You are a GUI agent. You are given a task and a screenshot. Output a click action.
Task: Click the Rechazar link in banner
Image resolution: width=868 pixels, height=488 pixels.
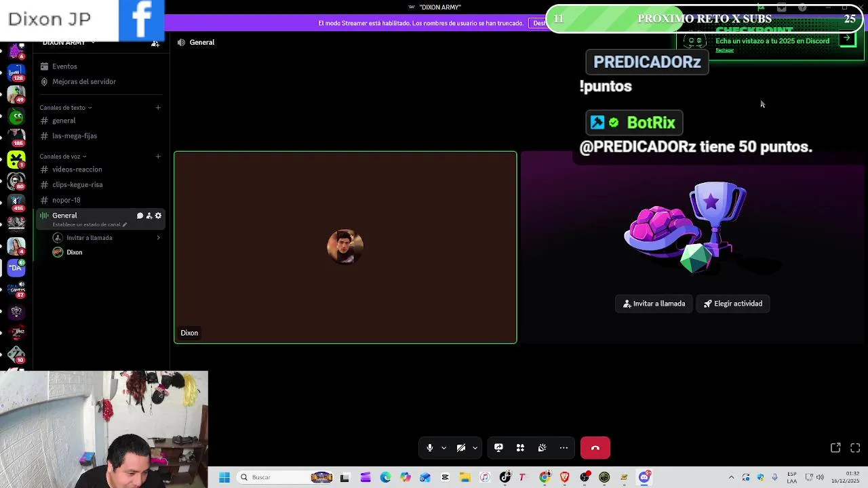(x=724, y=50)
